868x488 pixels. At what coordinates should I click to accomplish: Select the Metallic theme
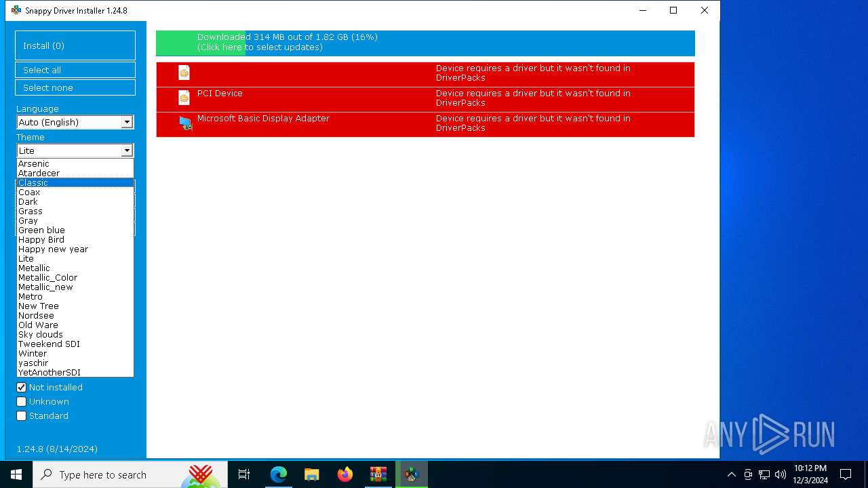tap(75, 268)
